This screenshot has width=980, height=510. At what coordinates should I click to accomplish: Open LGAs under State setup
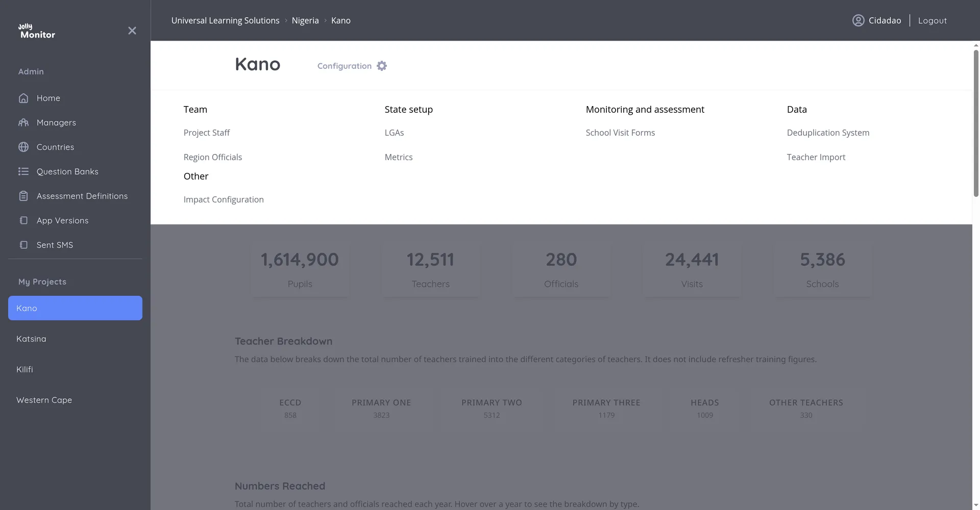pos(394,133)
